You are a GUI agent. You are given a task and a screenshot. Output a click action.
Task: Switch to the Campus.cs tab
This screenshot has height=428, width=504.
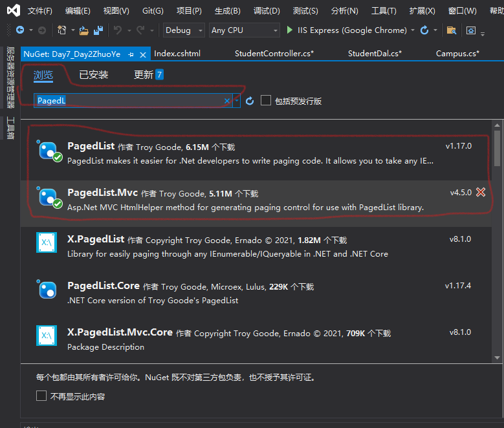pos(457,54)
